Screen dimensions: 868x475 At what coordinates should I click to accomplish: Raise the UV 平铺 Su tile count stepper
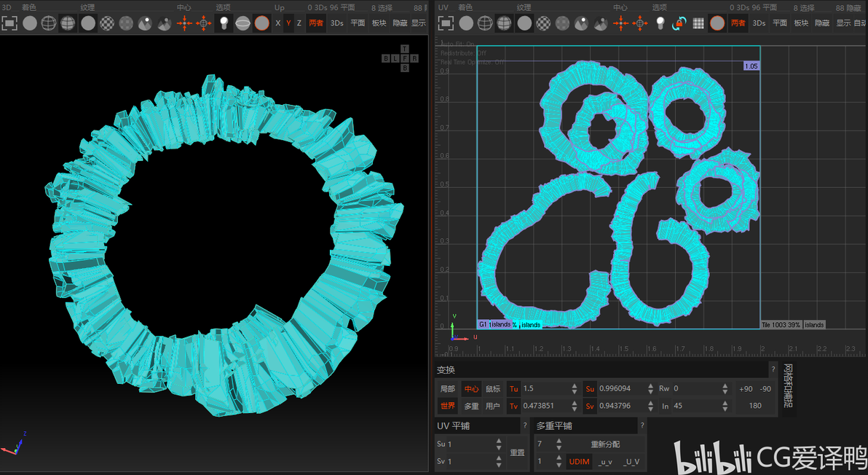click(499, 441)
